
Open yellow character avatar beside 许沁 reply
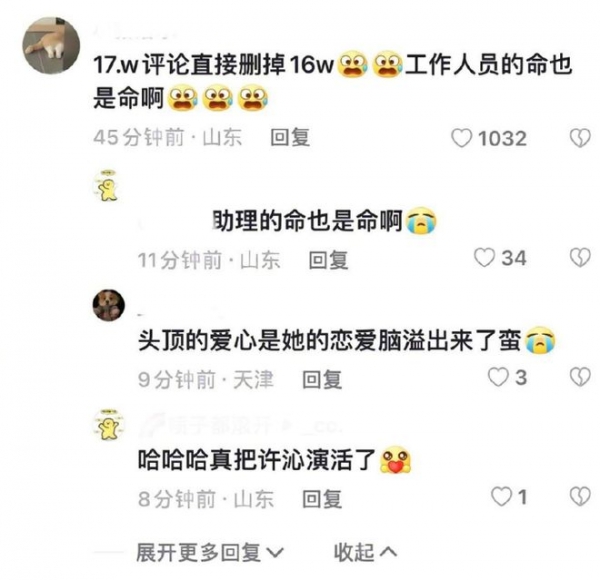point(109,425)
